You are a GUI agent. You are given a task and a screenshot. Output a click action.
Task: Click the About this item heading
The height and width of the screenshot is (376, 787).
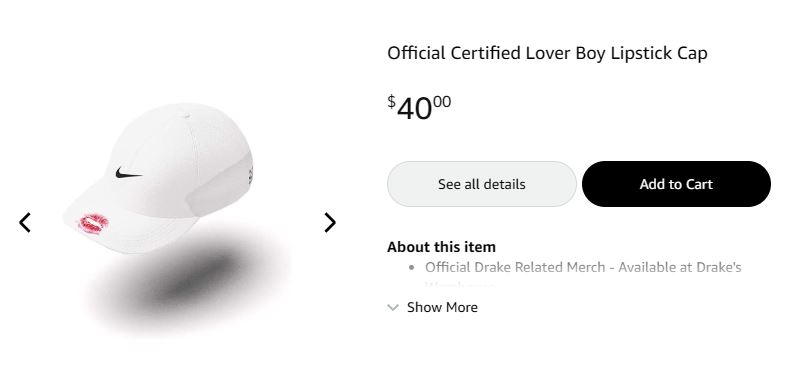[441, 247]
